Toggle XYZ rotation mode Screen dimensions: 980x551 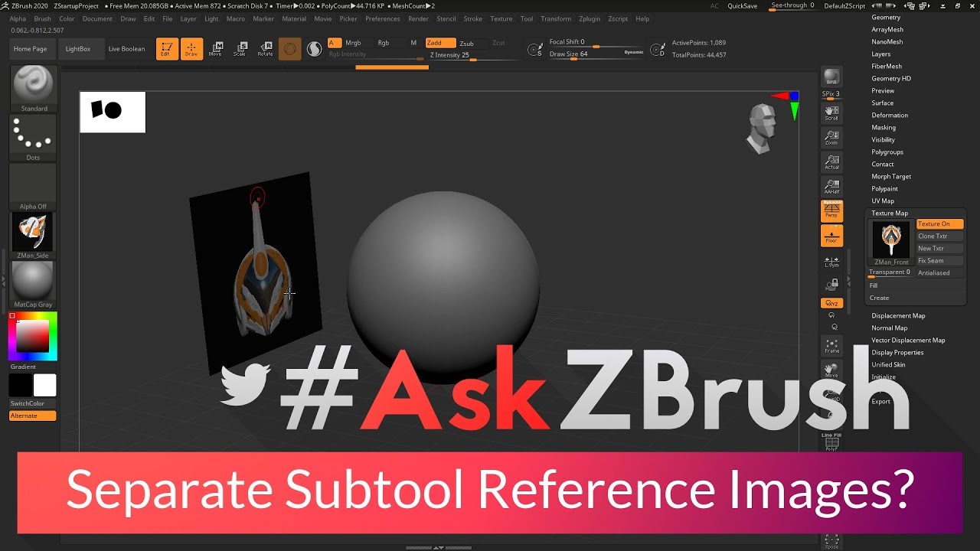pos(831,303)
